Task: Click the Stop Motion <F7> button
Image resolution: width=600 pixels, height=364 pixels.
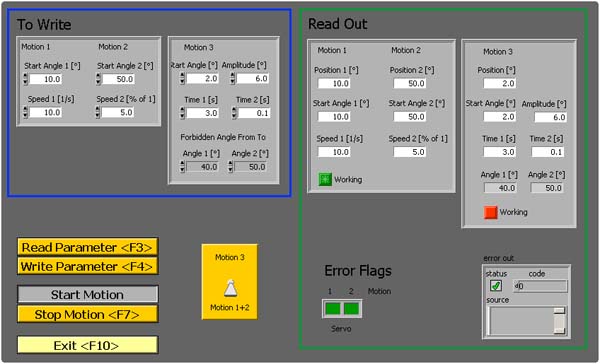Action: pyautogui.click(x=88, y=314)
